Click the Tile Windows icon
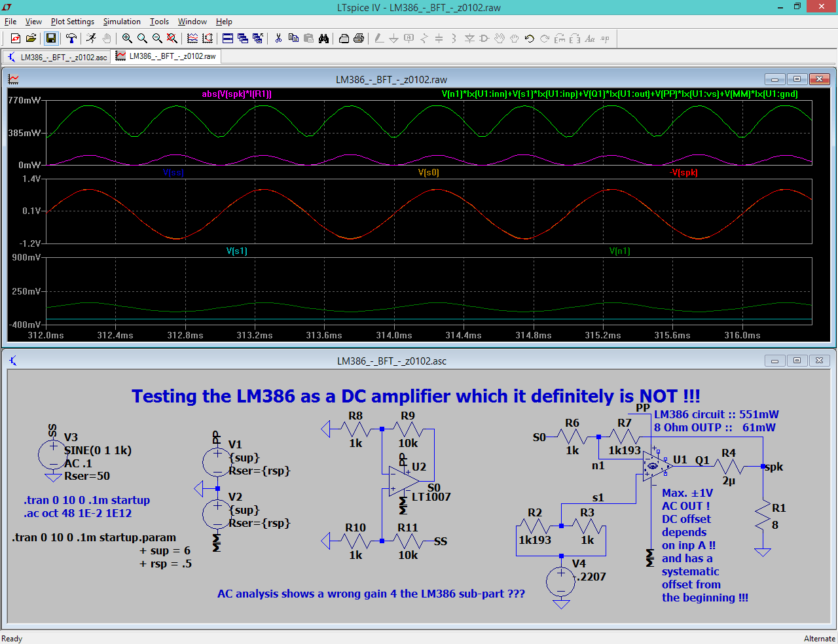The width and height of the screenshot is (838, 644). coord(228,39)
